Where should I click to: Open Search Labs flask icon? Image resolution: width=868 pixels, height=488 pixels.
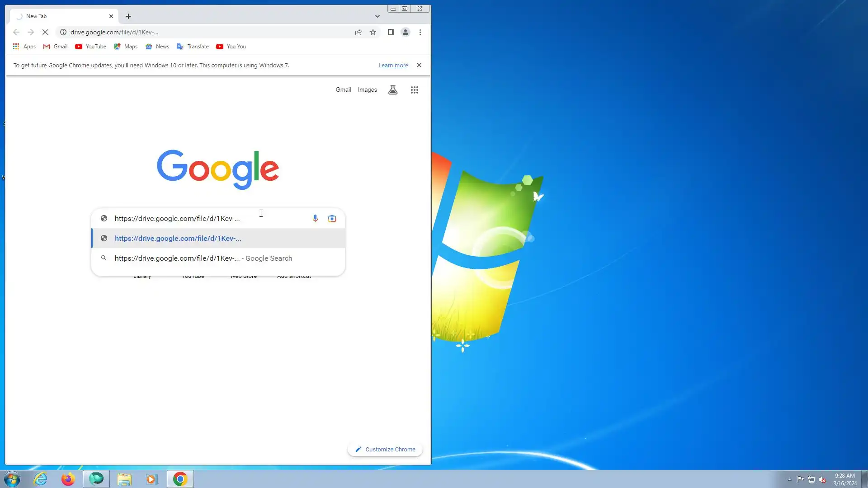click(393, 90)
